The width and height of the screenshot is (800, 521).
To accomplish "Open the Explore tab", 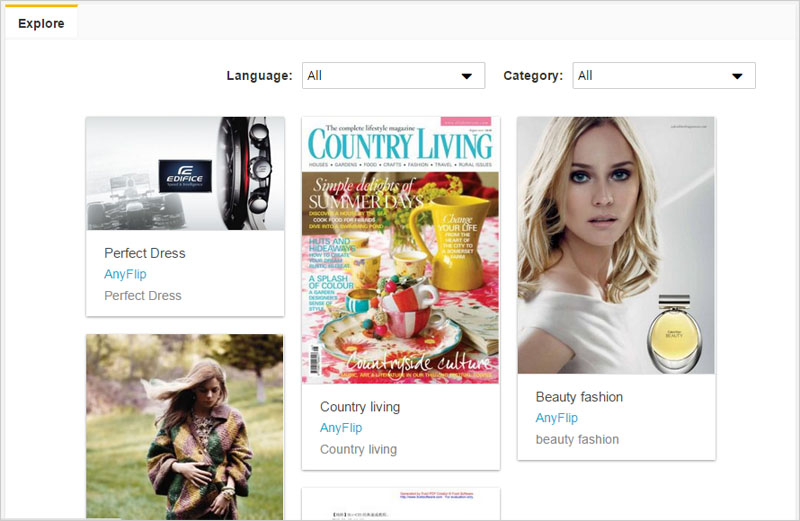I will coord(41,23).
